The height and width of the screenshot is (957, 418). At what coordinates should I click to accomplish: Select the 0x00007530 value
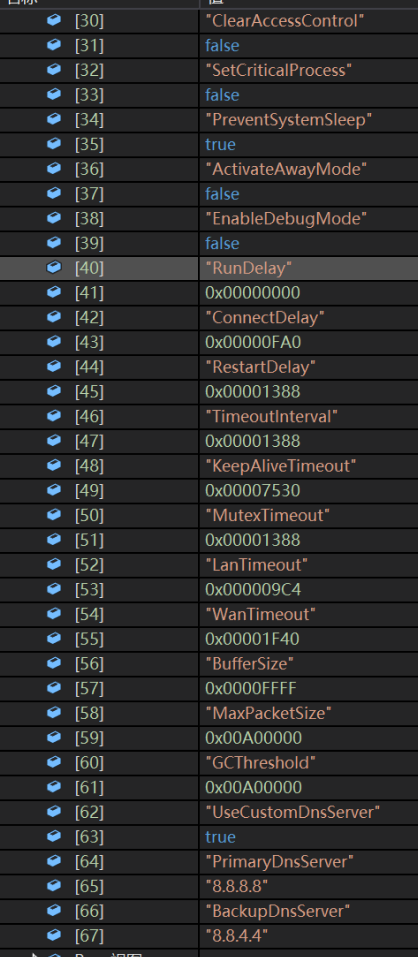click(x=253, y=491)
